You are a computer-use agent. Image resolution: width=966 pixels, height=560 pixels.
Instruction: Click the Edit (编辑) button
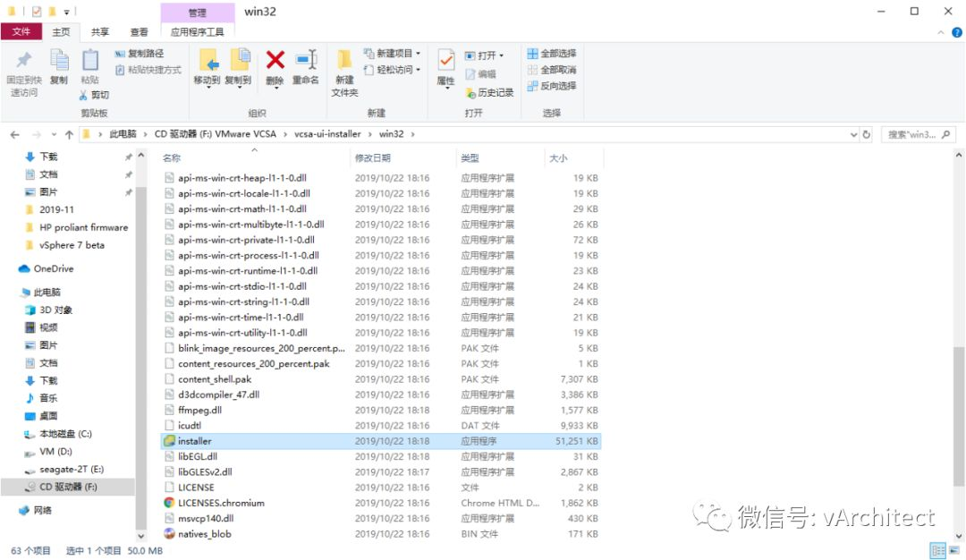480,74
